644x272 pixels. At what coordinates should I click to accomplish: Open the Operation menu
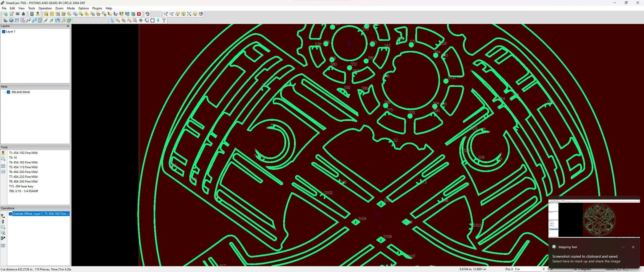[x=45, y=8]
